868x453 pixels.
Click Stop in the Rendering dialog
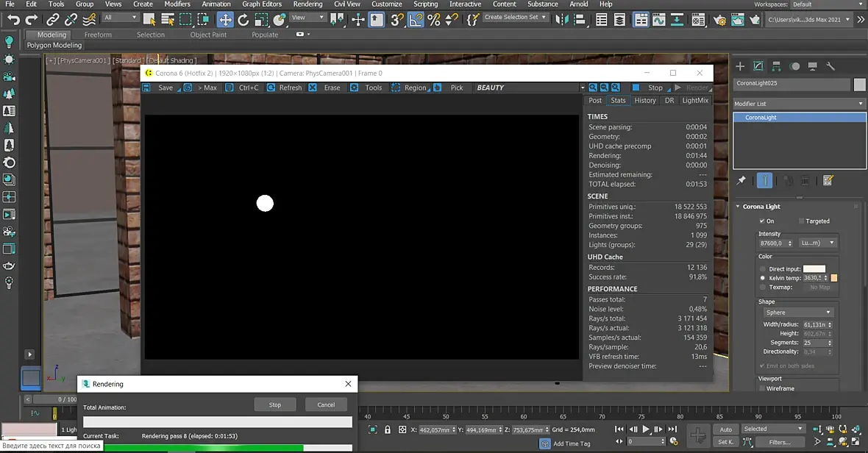(x=275, y=404)
